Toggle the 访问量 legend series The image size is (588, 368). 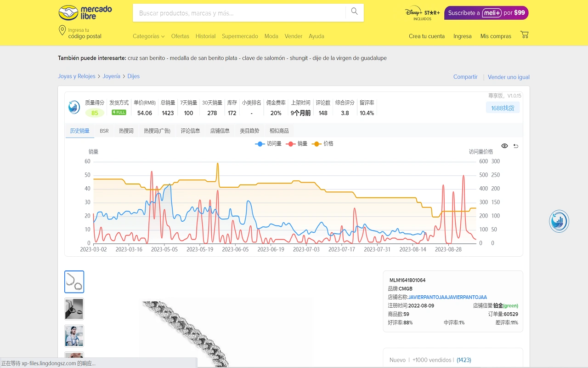268,144
